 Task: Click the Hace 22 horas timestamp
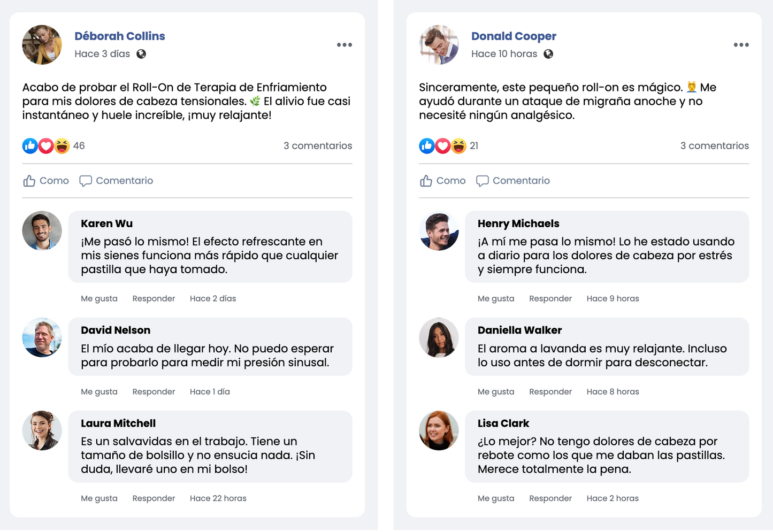218,498
